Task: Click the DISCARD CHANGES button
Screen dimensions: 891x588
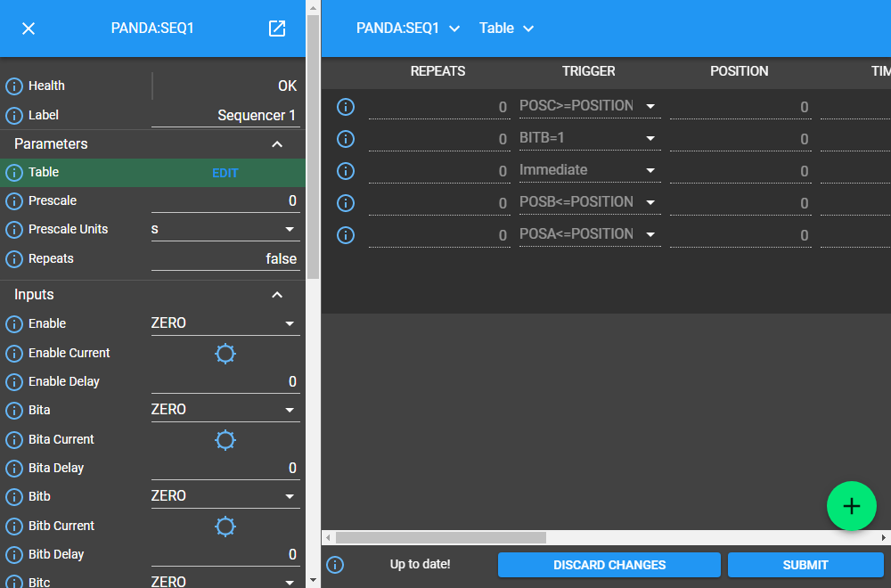Action: pos(609,565)
